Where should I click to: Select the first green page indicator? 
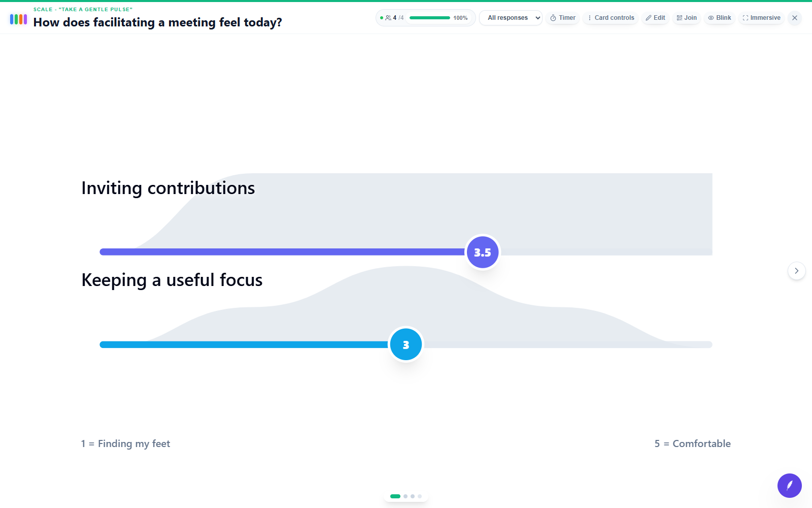395,496
